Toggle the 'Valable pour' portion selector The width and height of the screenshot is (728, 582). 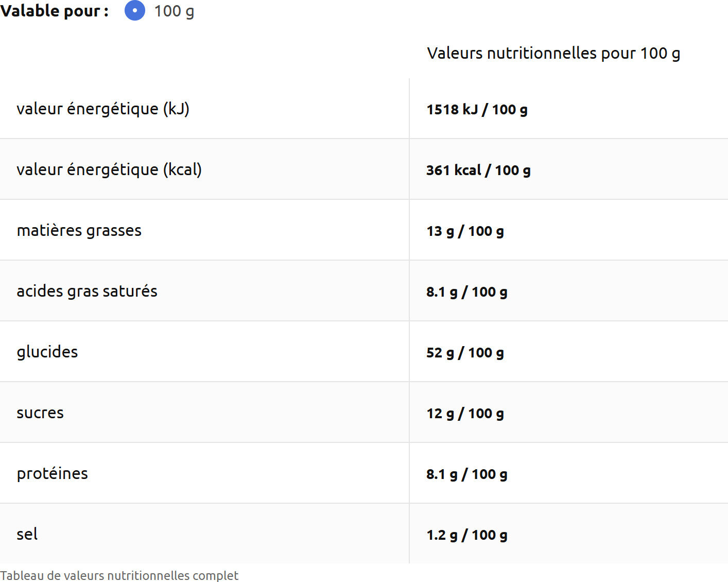pyautogui.click(x=134, y=11)
